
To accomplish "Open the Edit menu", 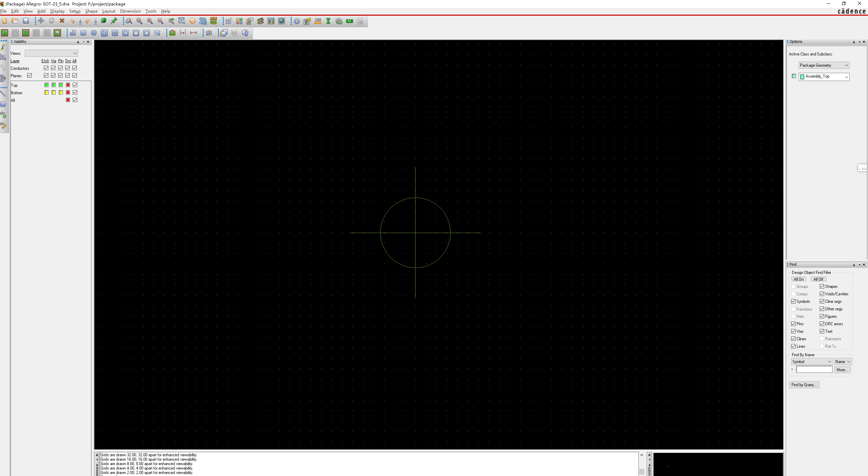I will click(x=15, y=11).
